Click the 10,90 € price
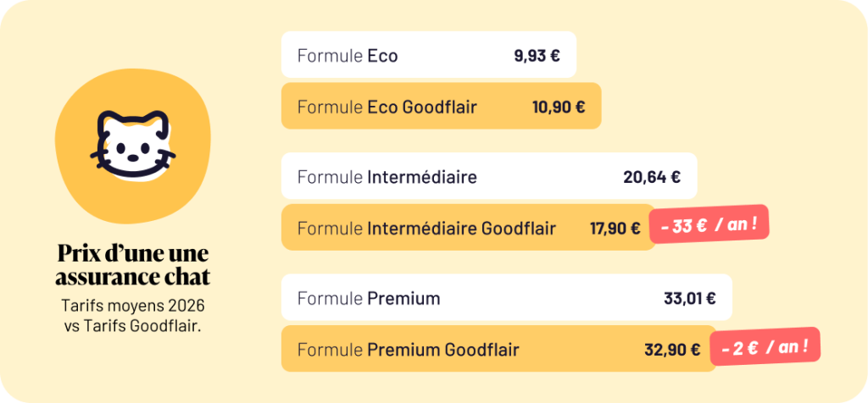The height and width of the screenshot is (403, 868). click(559, 107)
